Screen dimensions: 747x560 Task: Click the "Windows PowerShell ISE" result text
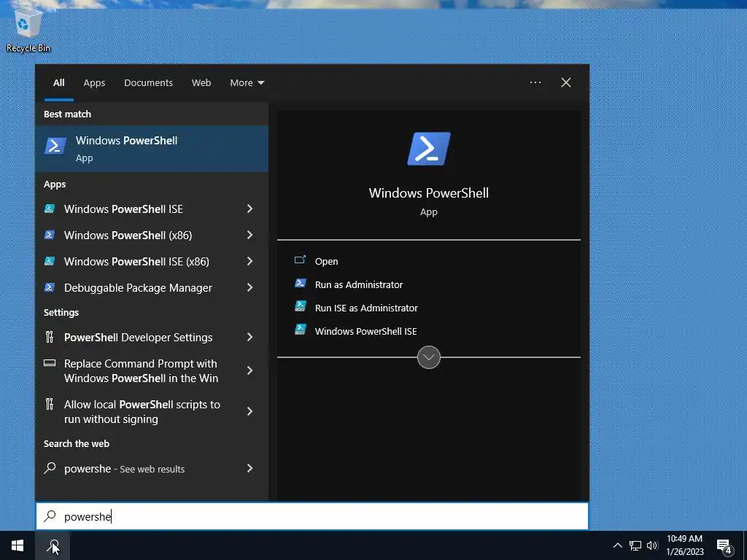[123, 209]
